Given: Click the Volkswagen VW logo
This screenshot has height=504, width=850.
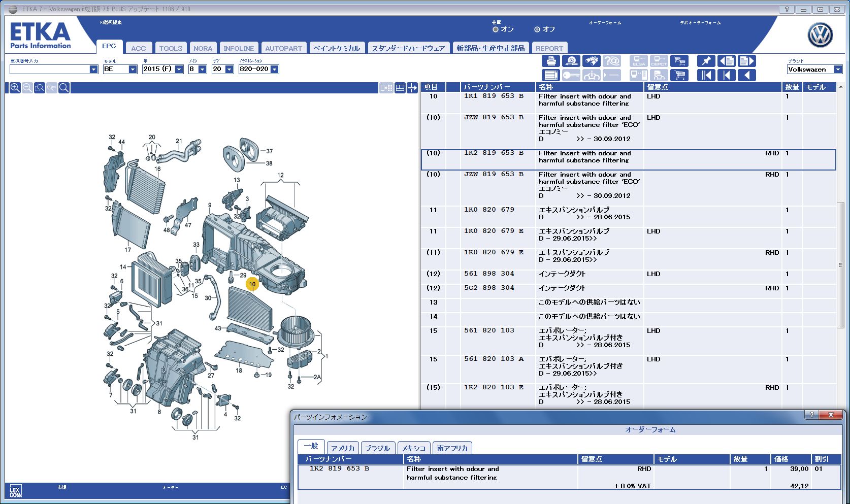Looking at the screenshot, I should click(820, 36).
